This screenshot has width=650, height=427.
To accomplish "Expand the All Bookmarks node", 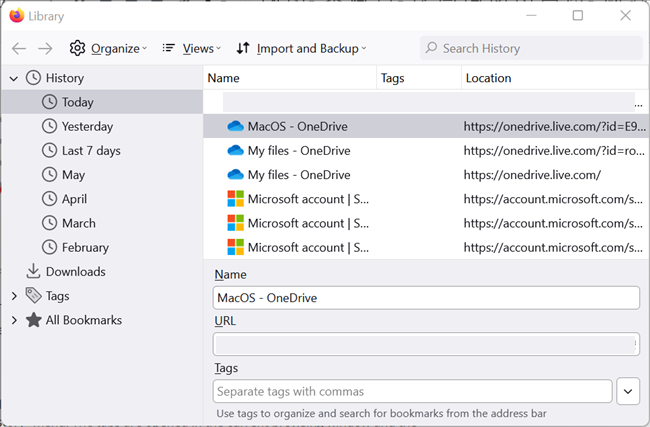I will click(x=14, y=320).
